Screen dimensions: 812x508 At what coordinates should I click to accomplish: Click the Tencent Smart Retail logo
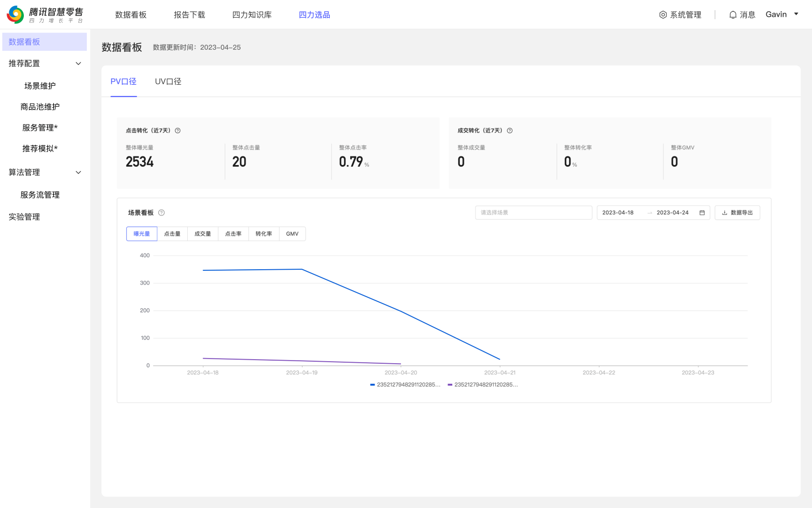click(45, 15)
